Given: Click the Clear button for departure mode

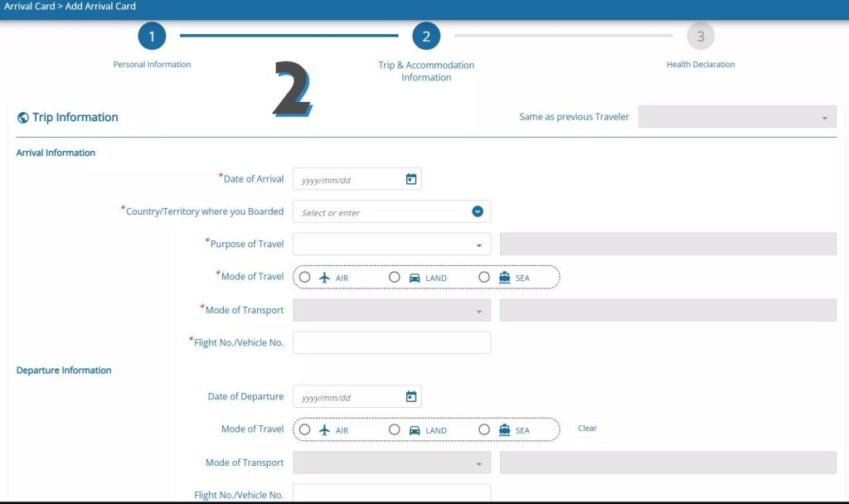Looking at the screenshot, I should point(587,429).
